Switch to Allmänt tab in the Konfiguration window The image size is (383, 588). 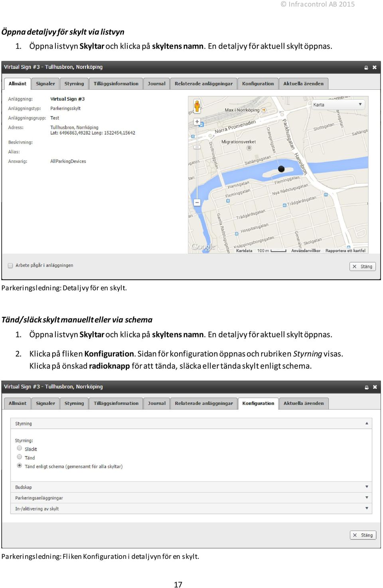coord(18,404)
